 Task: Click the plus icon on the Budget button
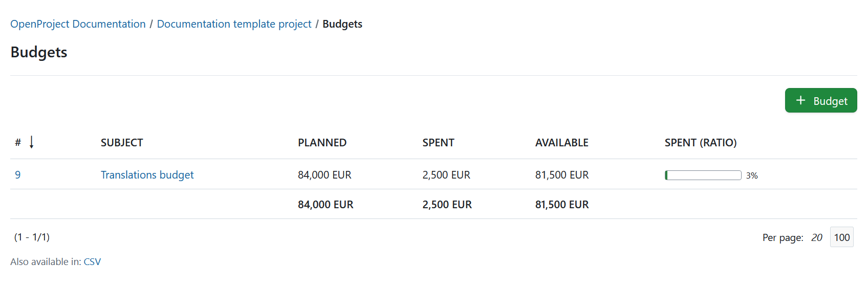[801, 100]
